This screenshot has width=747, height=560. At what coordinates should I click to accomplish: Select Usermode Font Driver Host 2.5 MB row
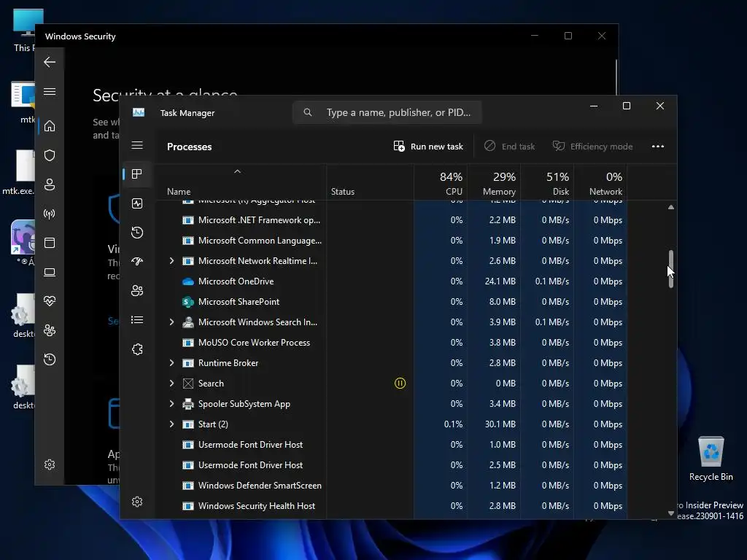(x=392, y=465)
